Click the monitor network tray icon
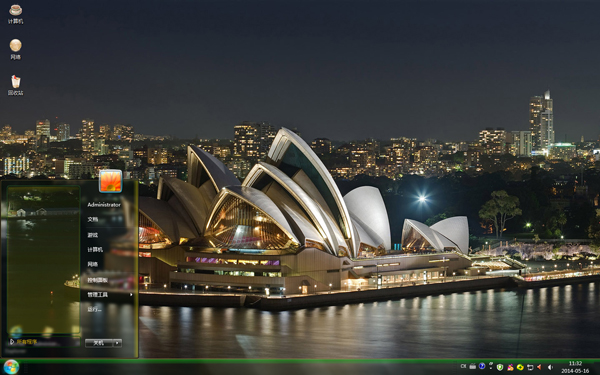The height and width of the screenshot is (375, 600). pos(530,367)
